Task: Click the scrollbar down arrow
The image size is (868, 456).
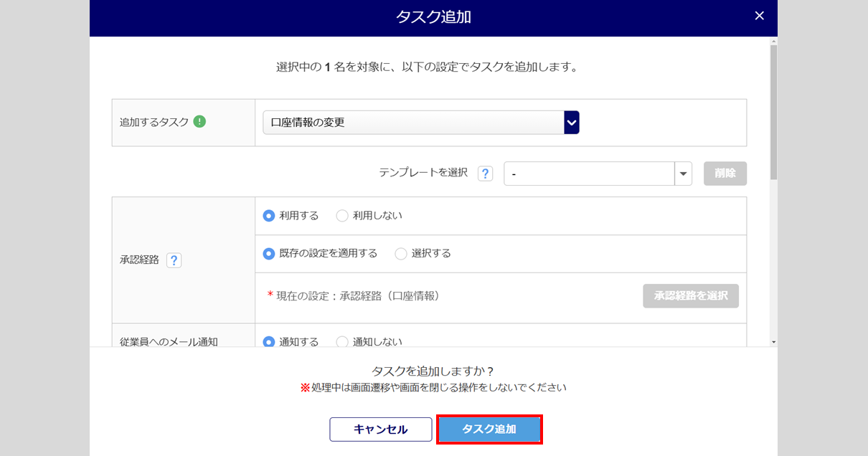Action: (x=773, y=343)
